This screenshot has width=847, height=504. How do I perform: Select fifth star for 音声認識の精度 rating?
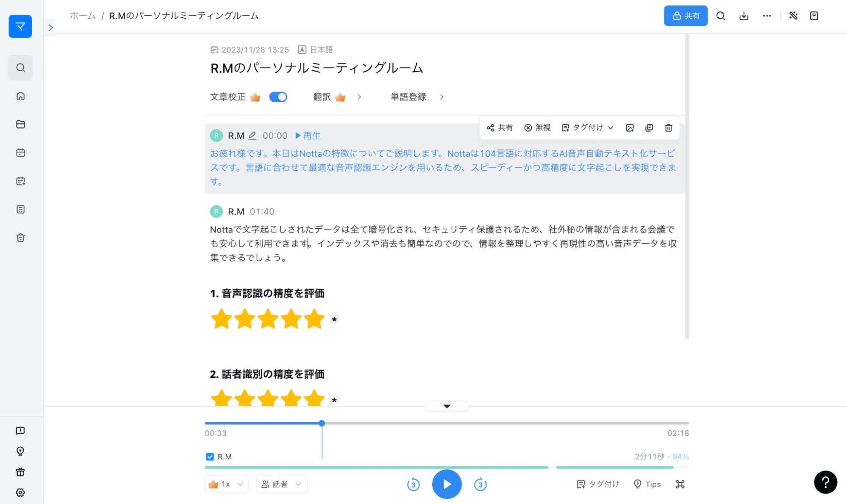tap(314, 319)
